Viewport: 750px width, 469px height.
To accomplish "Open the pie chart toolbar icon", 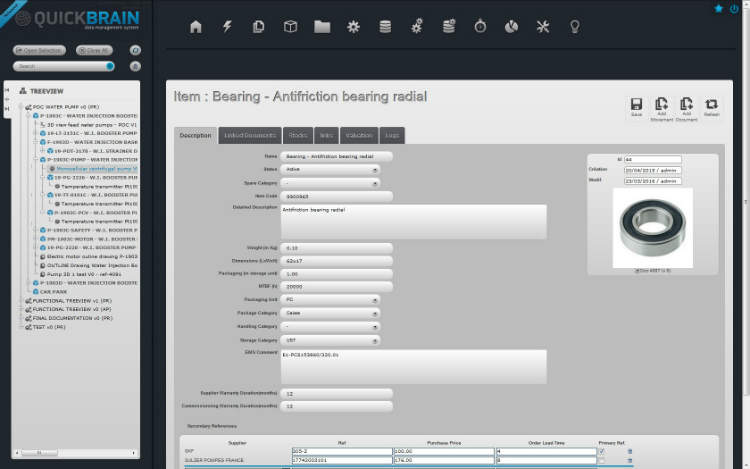I will pyautogui.click(x=511, y=26).
